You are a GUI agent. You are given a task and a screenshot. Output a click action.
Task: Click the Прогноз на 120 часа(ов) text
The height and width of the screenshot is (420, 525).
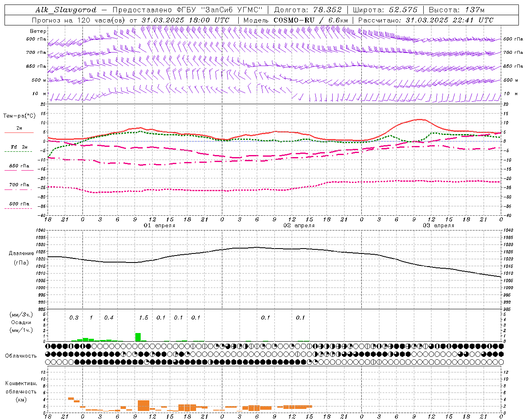[x=79, y=20]
